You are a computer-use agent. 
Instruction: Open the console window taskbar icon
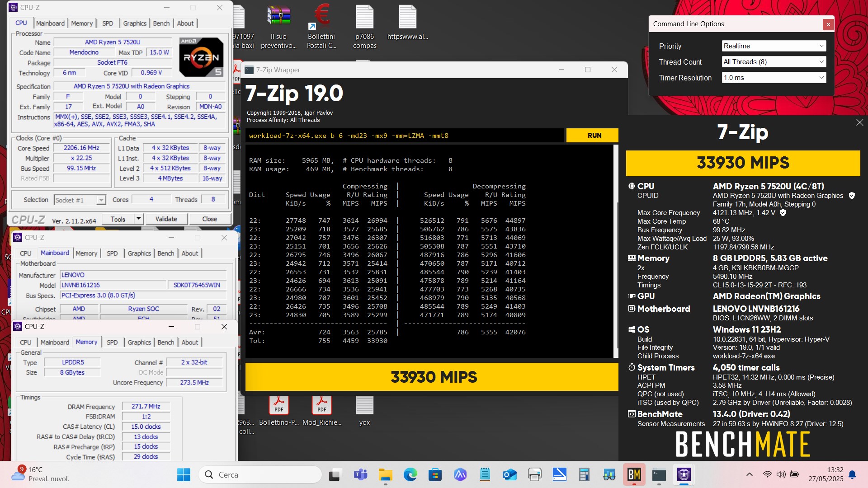[659, 474]
